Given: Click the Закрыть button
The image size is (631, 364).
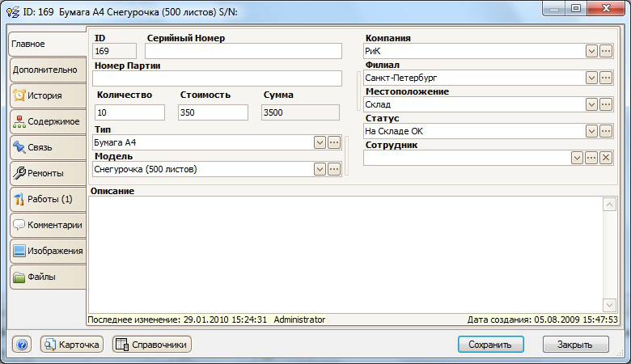Looking at the screenshot, I should 575,345.
